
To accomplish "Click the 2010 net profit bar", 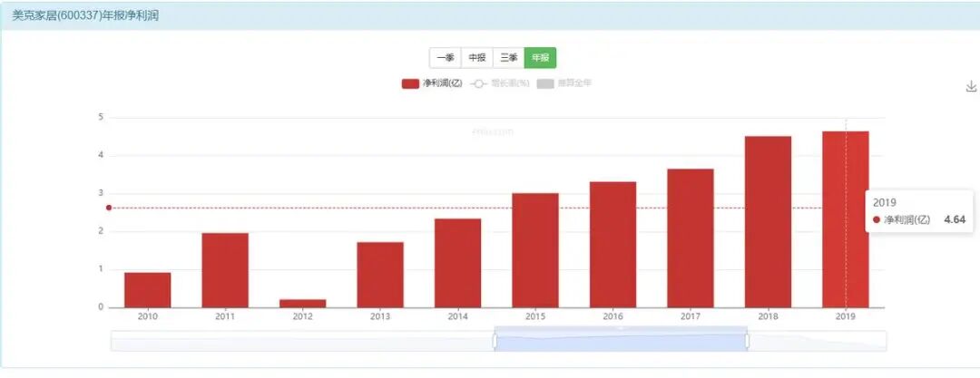I will tap(148, 290).
